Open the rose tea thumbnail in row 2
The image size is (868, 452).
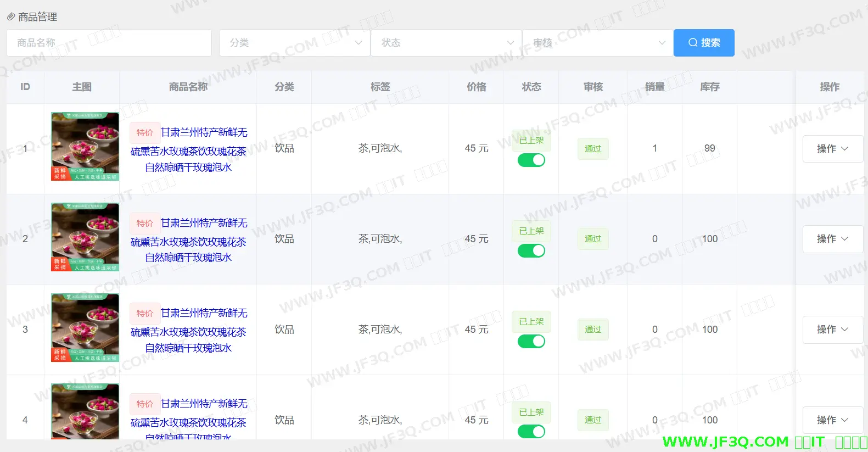pyautogui.click(x=85, y=237)
